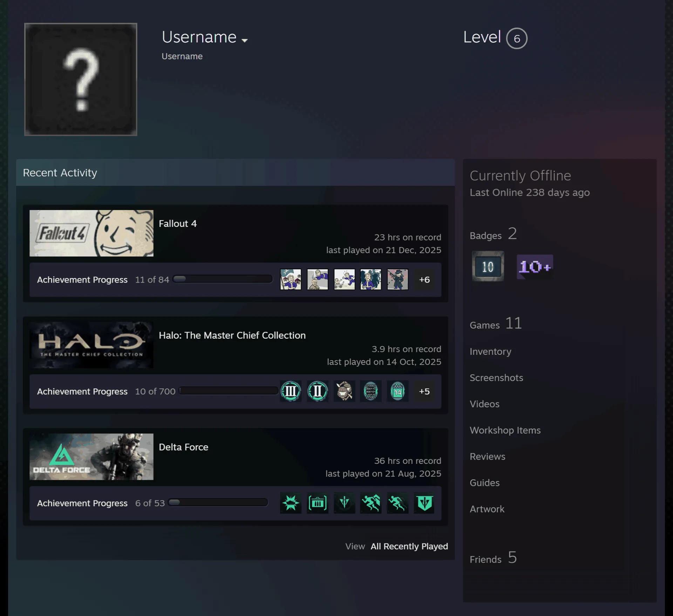Viewport: 673px width, 616px height.
Task: Open Halo: The Master Chief Collection title
Action: click(232, 335)
